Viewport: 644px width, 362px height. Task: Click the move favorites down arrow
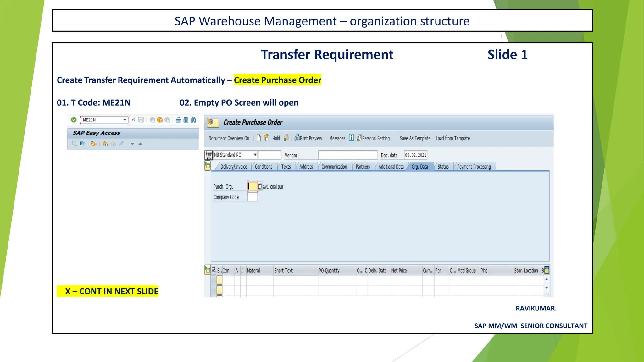point(132,144)
